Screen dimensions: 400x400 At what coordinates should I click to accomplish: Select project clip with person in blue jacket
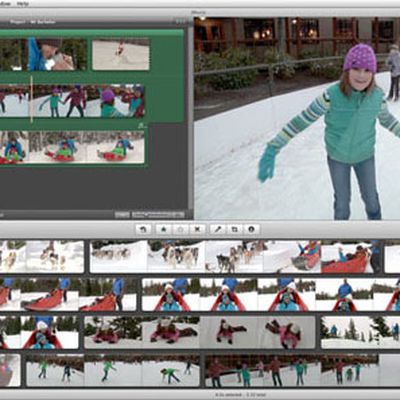point(43,55)
